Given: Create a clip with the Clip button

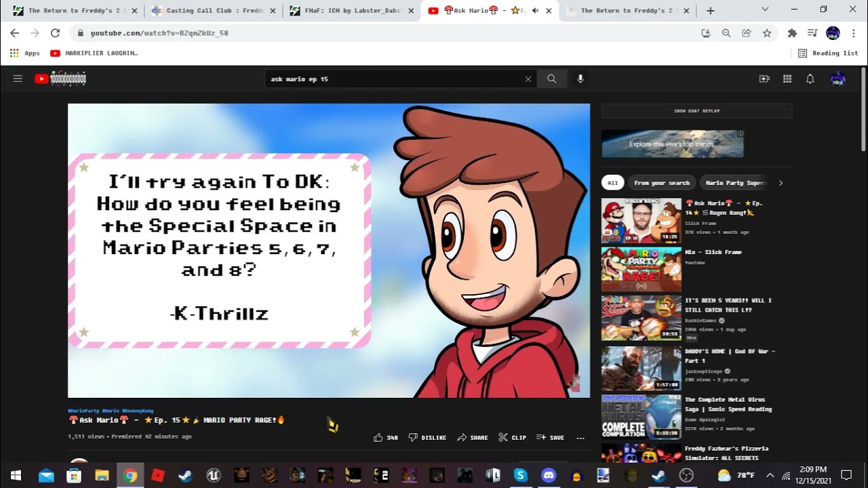Looking at the screenshot, I should (512, 438).
